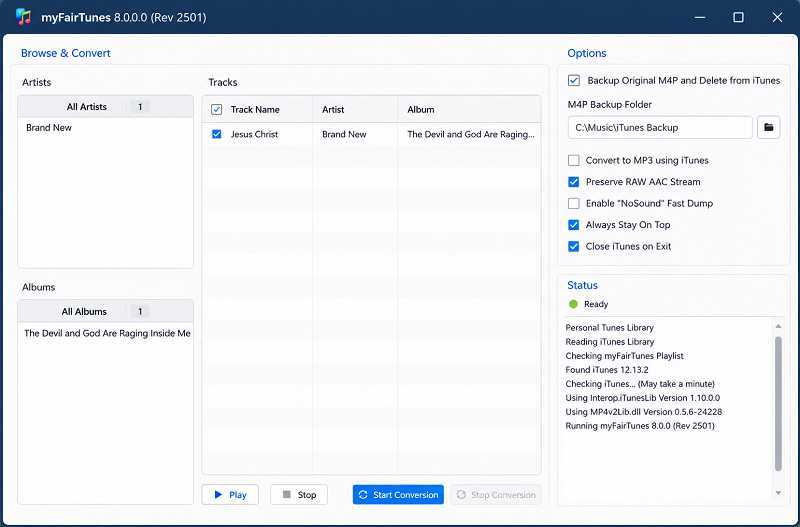
Task: Click the "Found iTunes 12.13.2" log line
Action: tap(607, 369)
